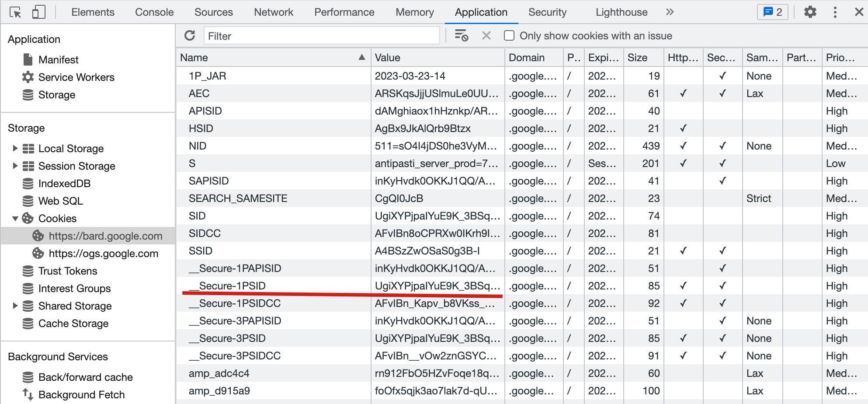Switch to the Memory tab
Screen dimensions: 868x404
pyautogui.click(x=415, y=12)
